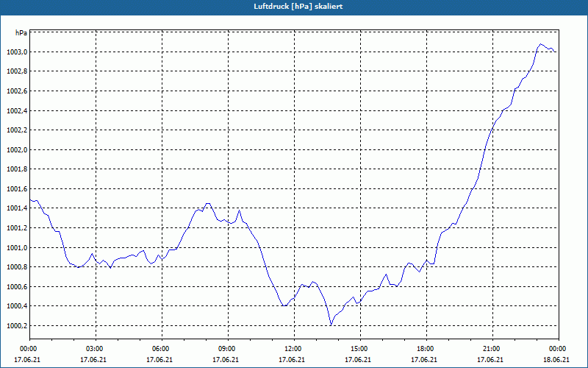Select the date label 18.06.21
The image size is (588, 368).
(556, 360)
